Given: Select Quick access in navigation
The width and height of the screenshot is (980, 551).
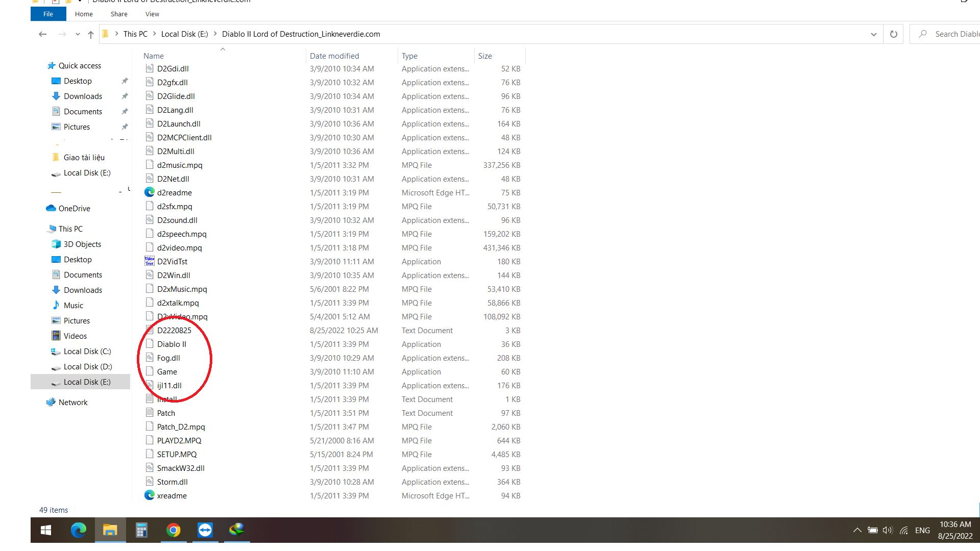Looking at the screenshot, I should [80, 65].
